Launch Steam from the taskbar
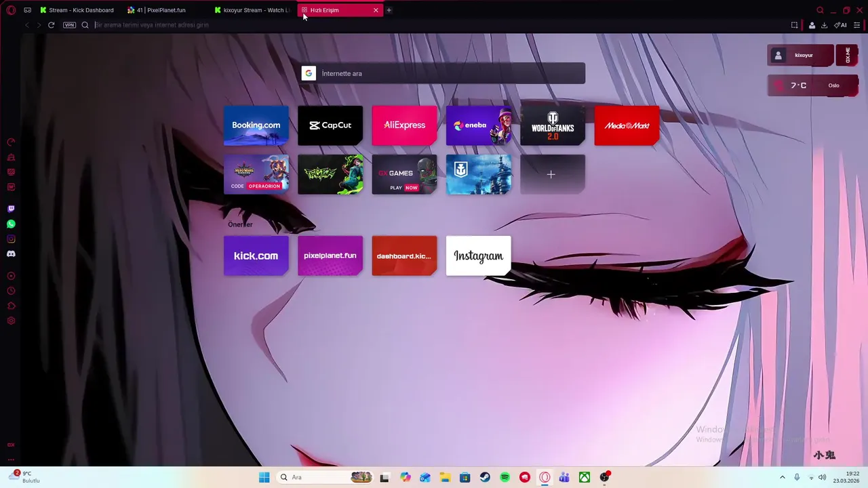The height and width of the screenshot is (488, 868). pyautogui.click(x=485, y=477)
